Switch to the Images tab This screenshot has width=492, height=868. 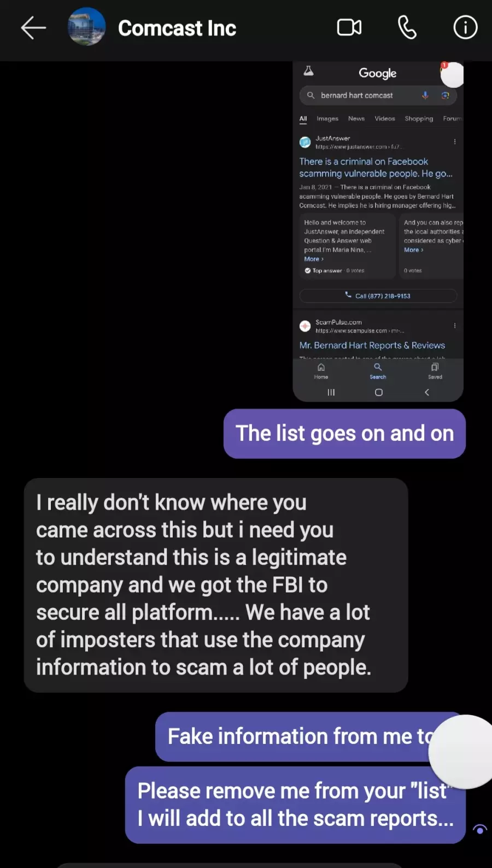pyautogui.click(x=327, y=119)
